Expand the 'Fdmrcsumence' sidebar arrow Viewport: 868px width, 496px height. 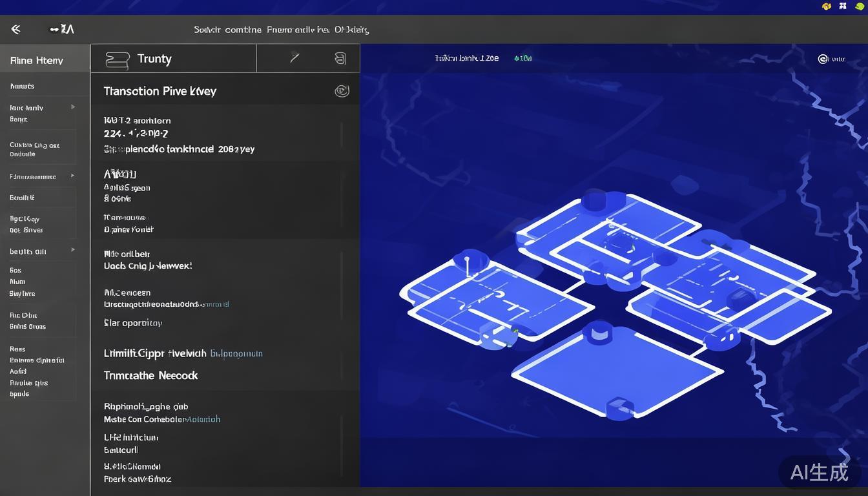[x=73, y=176]
